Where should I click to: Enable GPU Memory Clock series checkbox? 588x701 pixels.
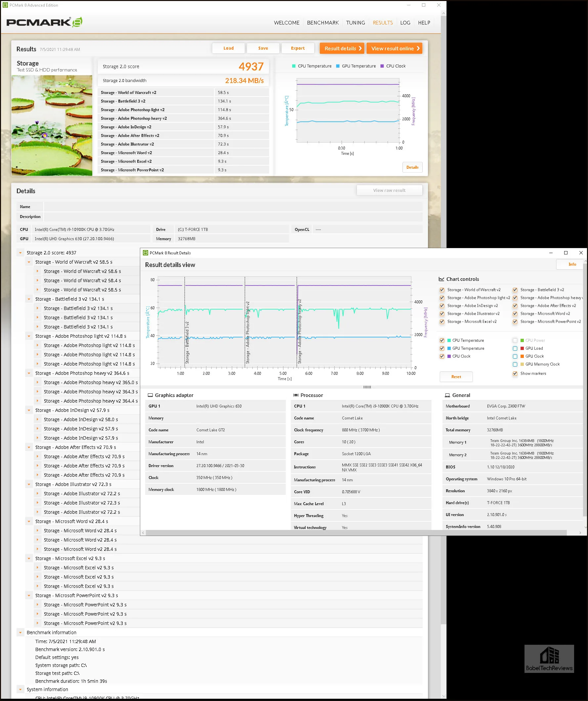[x=515, y=365]
